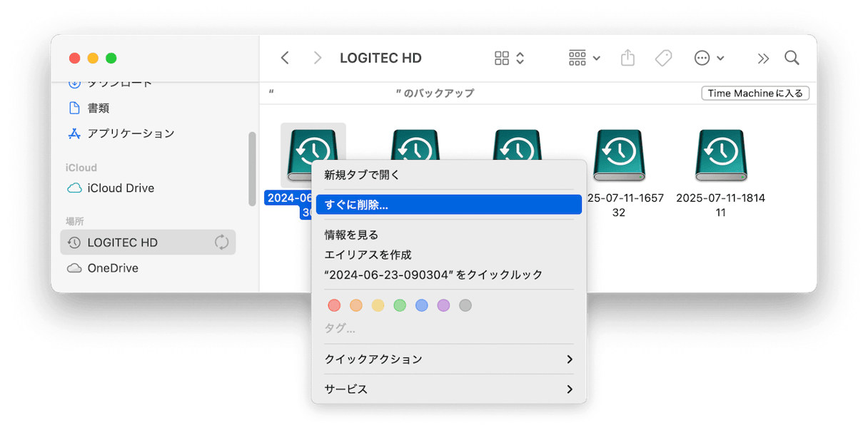Apply the red color tag
The width and height of the screenshot is (868, 428).
[334, 305]
